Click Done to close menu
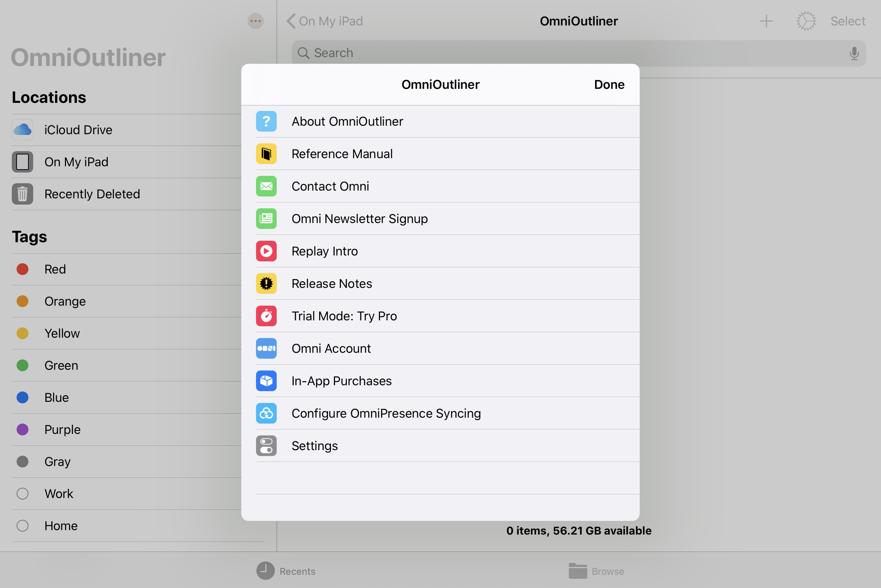Viewport: 881px width, 588px height. coord(609,84)
